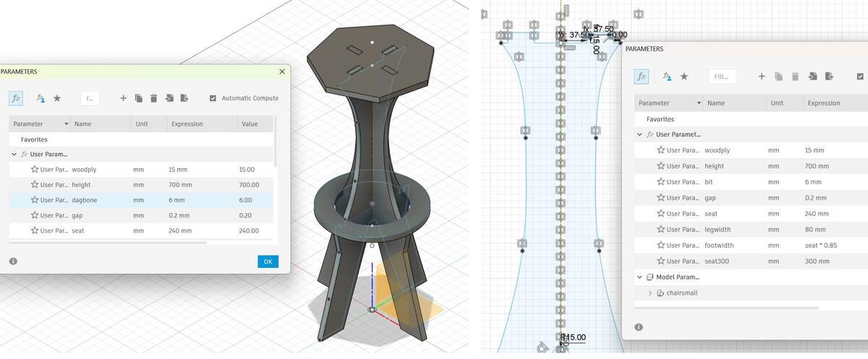Favorite the bit parameter star in right dialog
This screenshot has height=359, width=868.
click(x=660, y=182)
